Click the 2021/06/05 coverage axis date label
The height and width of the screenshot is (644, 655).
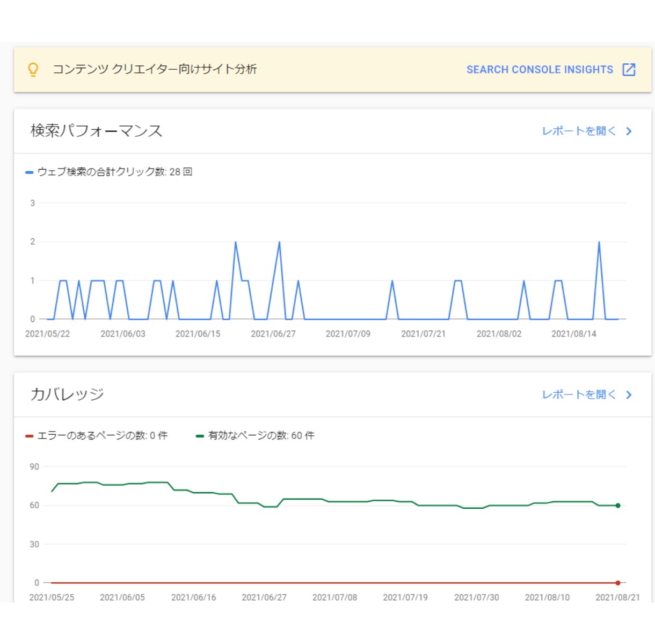pos(122,597)
